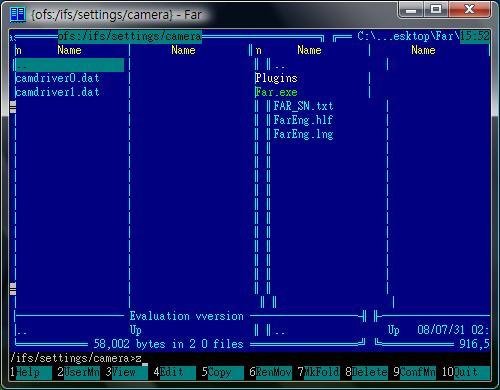Click the 4 Edit key bar button
This screenshot has height=390, width=500.
(x=174, y=372)
